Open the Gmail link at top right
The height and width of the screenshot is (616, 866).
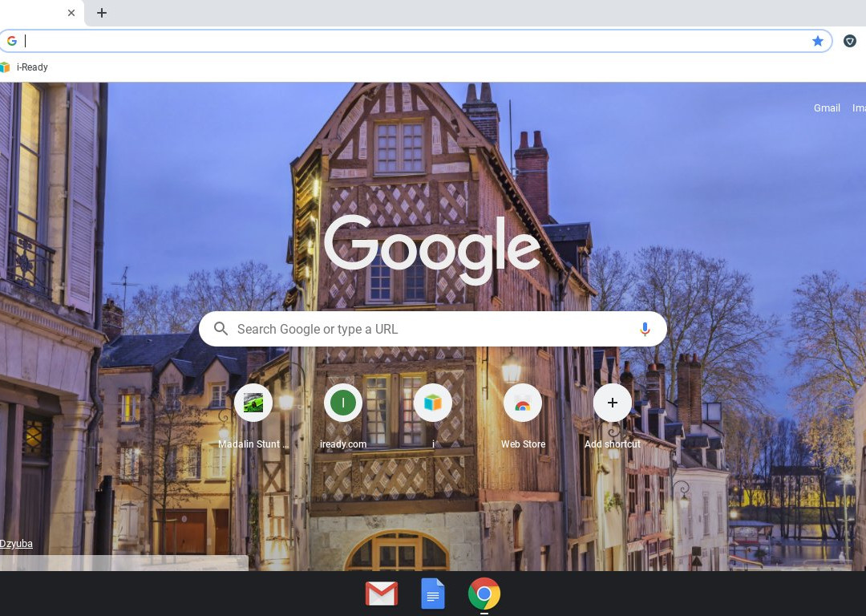pos(827,108)
